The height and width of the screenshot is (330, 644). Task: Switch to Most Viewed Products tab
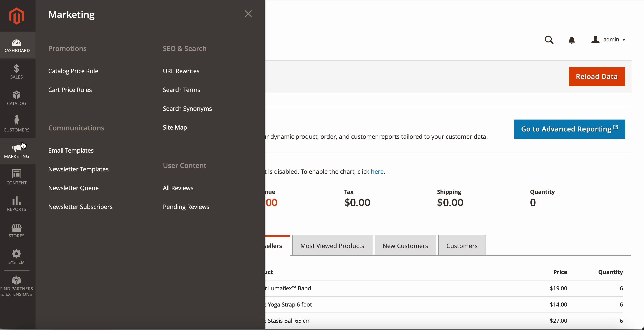332,246
